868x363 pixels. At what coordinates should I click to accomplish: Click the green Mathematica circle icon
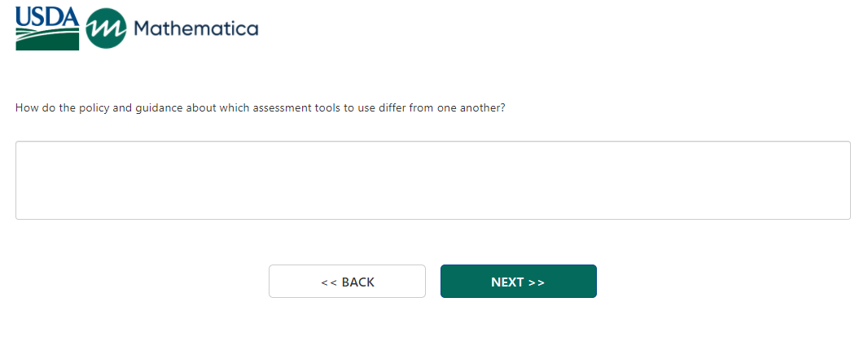(106, 29)
